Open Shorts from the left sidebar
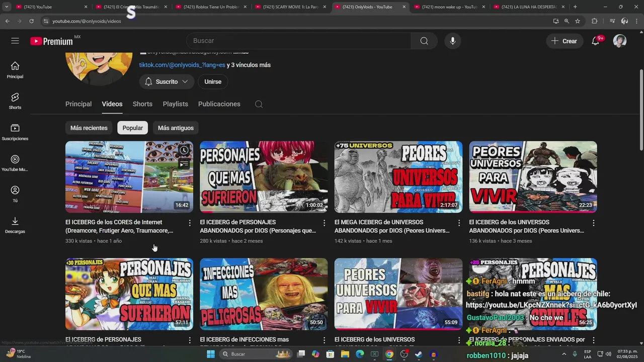This screenshot has height=362, width=644. (15, 101)
